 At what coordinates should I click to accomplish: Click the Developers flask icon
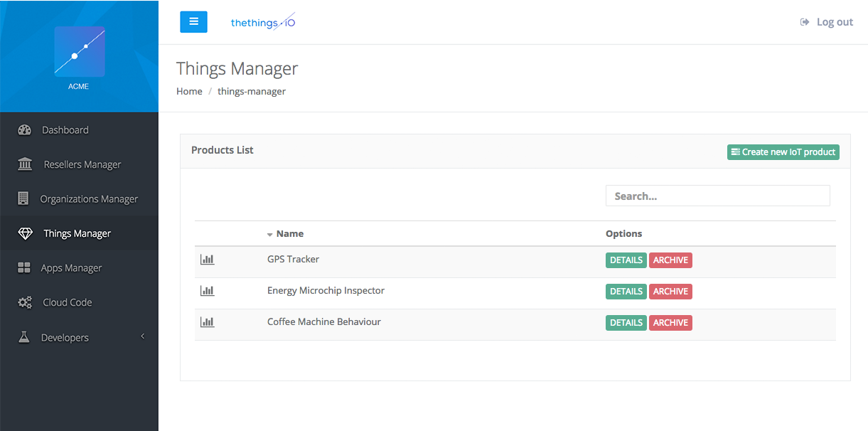pos(24,337)
